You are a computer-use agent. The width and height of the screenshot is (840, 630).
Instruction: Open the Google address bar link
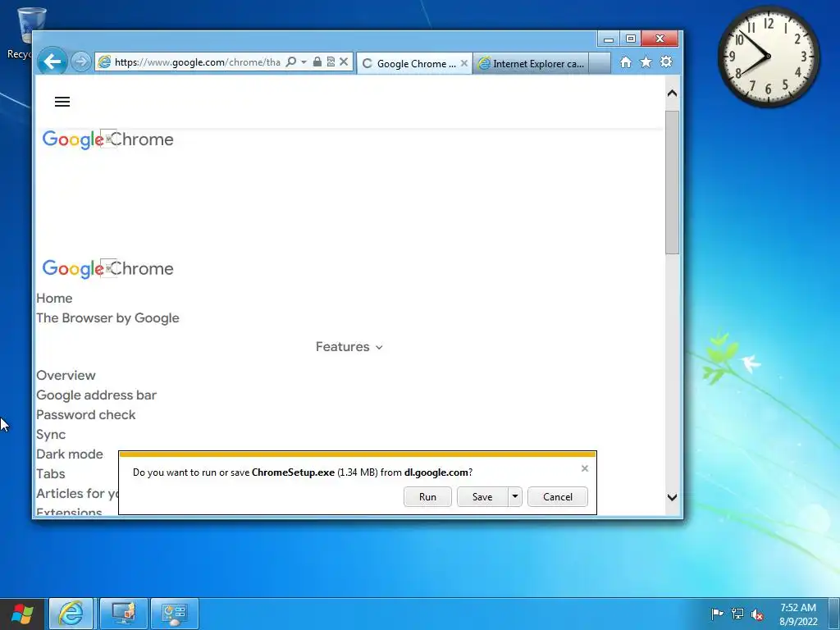tap(97, 395)
